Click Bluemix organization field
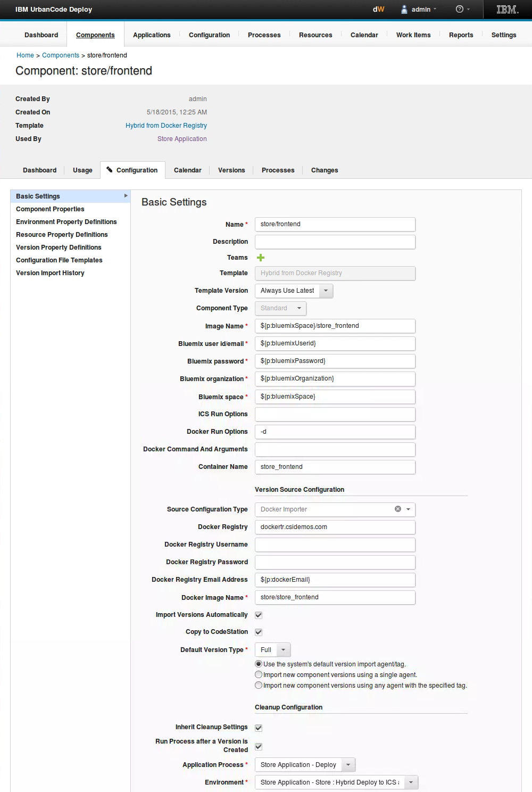The height and width of the screenshot is (792, 532). pyautogui.click(x=335, y=378)
